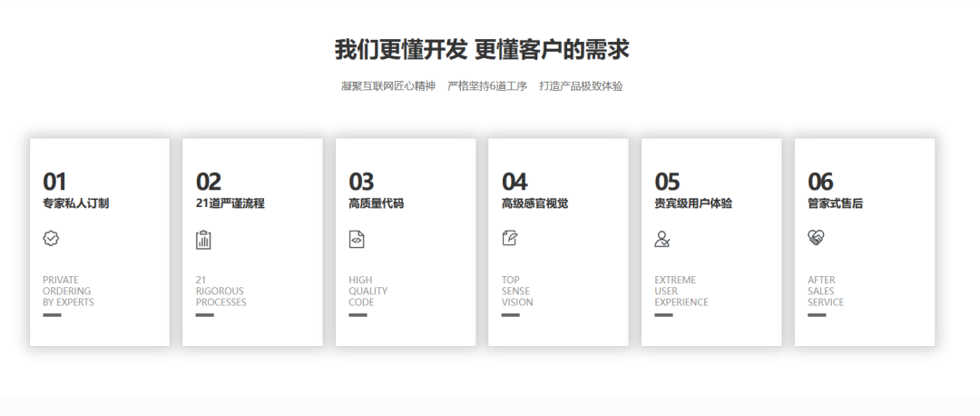Click the TOP SENSE VISION text
This screenshot has width=980, height=416.
point(517,291)
